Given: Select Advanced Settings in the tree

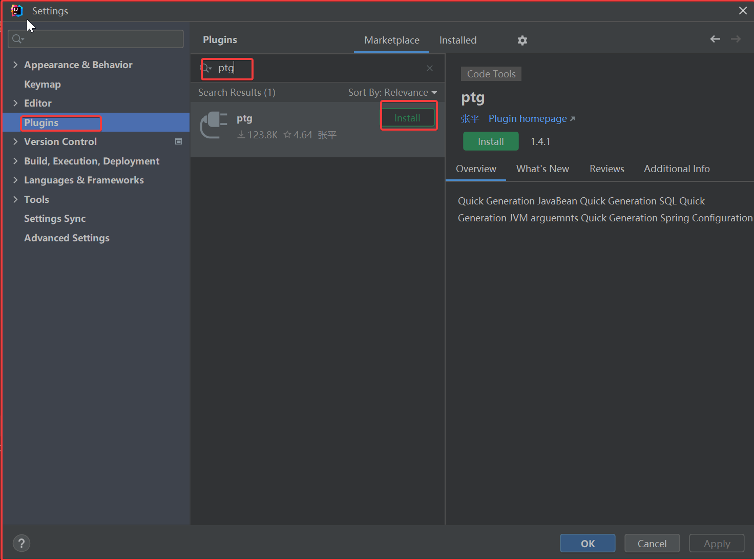Looking at the screenshot, I should tap(67, 238).
